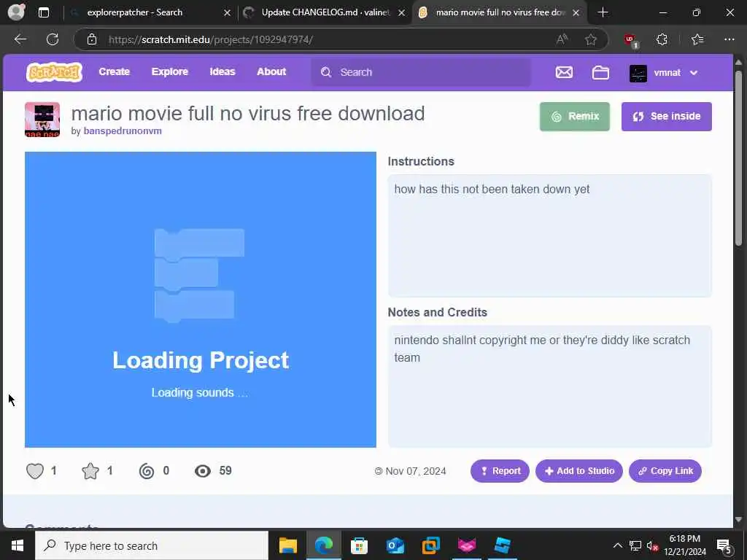Click the browser address bar URL
This screenshot has height=560, width=747.
tap(211, 39)
